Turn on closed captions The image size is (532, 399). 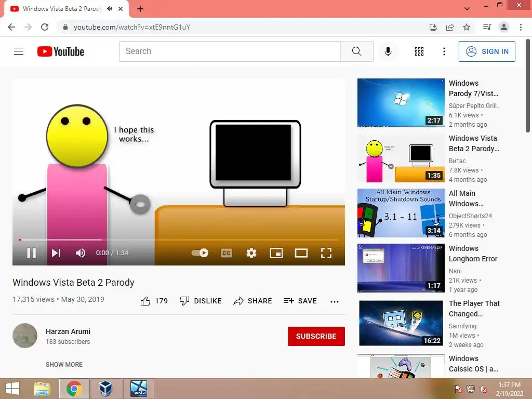tap(227, 253)
